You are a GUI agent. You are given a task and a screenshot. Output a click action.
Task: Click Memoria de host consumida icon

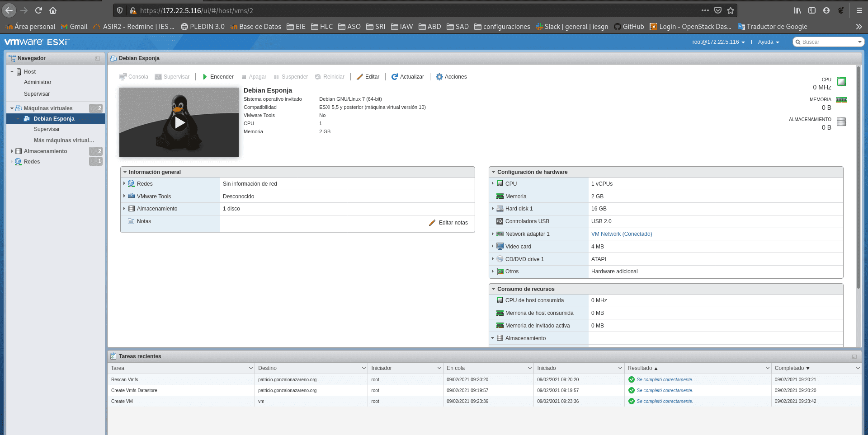(500, 313)
